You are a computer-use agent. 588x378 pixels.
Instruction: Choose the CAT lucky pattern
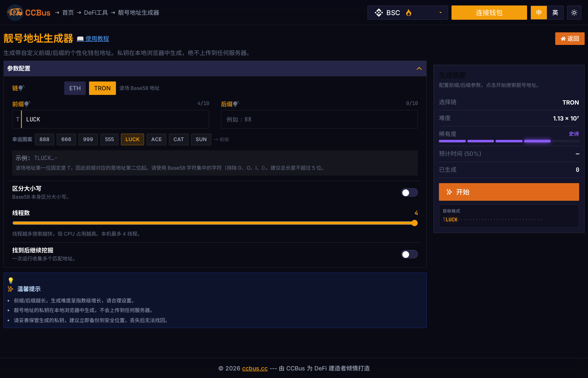[x=179, y=139]
